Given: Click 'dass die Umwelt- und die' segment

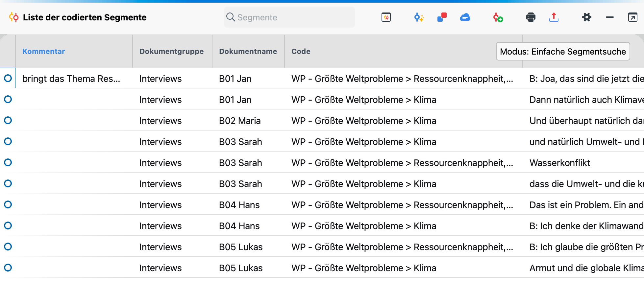Looking at the screenshot, I should click(x=586, y=184).
